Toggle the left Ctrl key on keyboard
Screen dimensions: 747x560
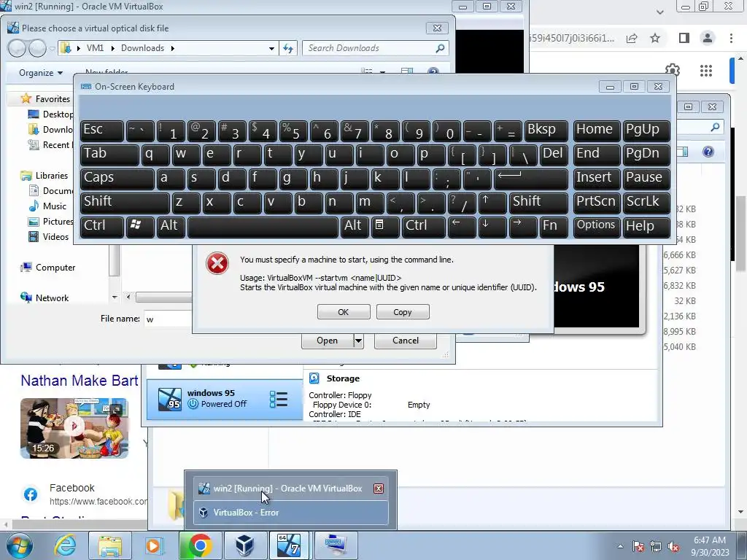pyautogui.click(x=102, y=227)
